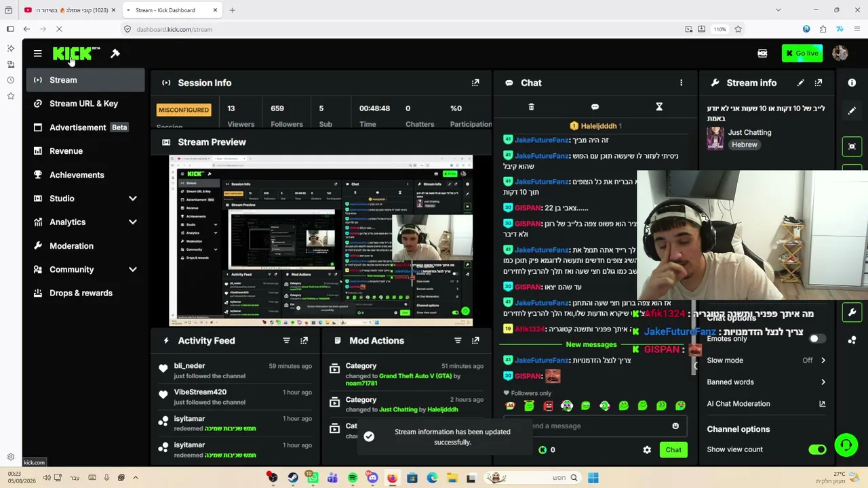
Task: Expand the Studio sidebar section
Action: [x=133, y=199]
